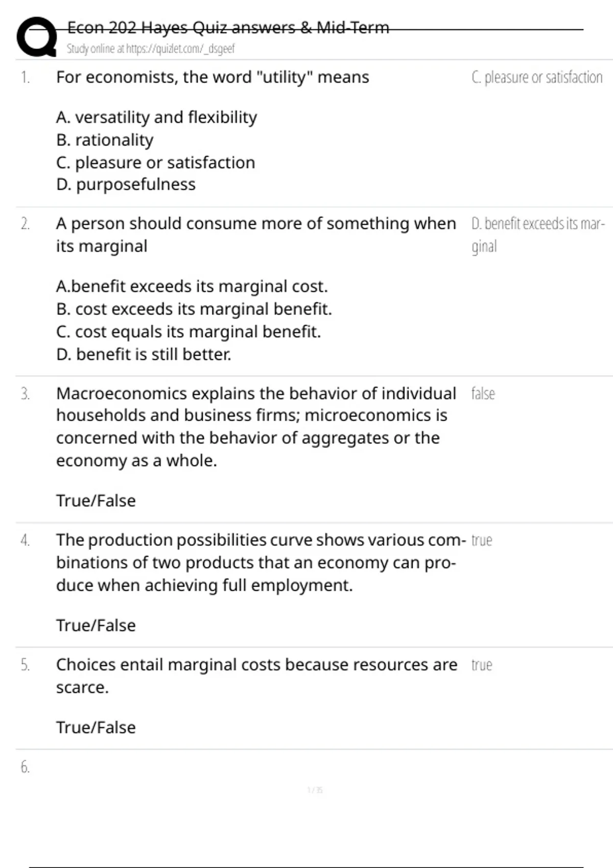
Task: Click question 2 text about marginal consumption
Action: click(x=256, y=235)
